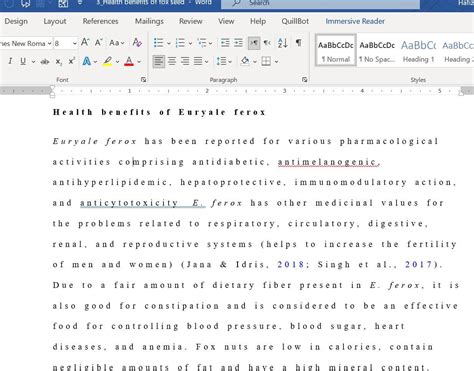This screenshot has height=371, width=474.
Task: Open the font size dropdown
Action: tap(74, 43)
